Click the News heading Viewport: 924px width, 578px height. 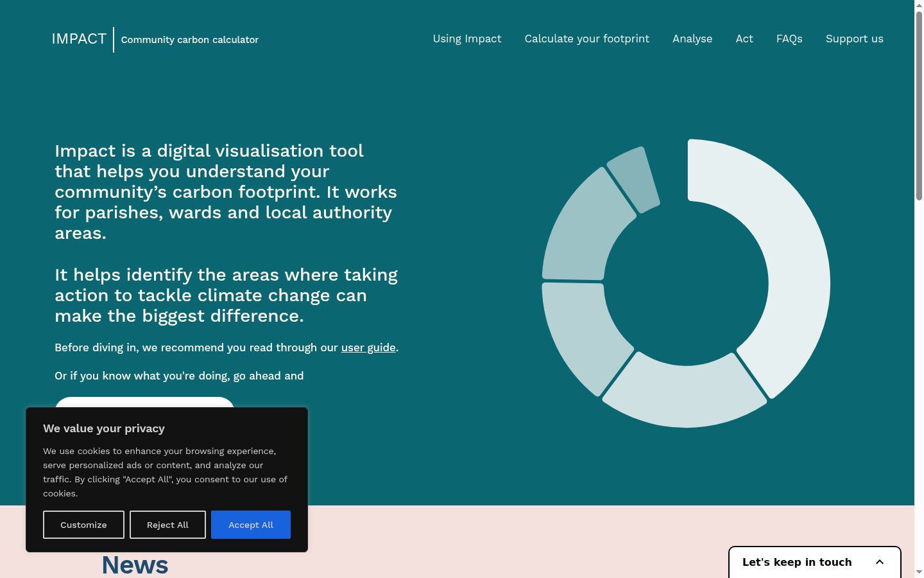[135, 565]
